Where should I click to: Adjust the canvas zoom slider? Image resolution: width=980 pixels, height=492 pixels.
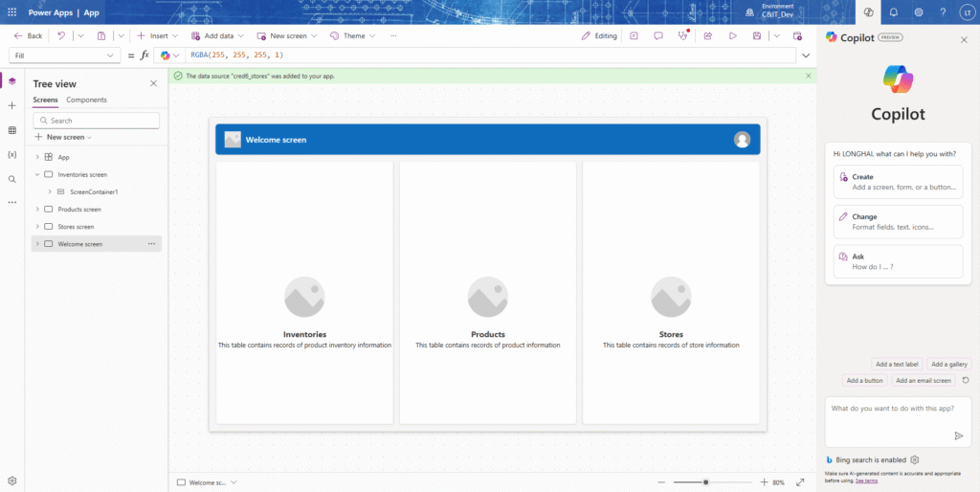pos(706,482)
